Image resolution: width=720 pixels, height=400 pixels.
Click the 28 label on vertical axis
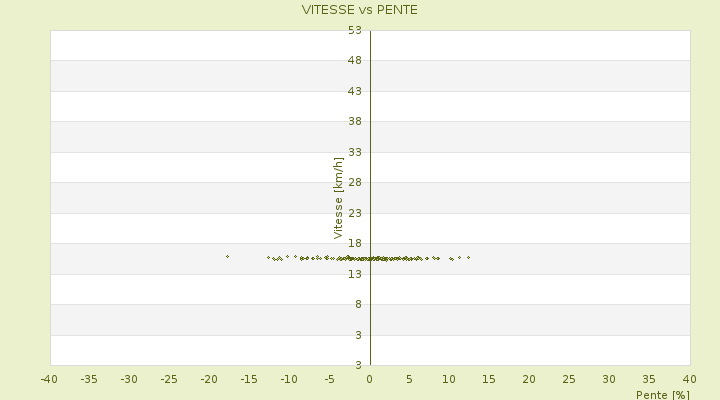(355, 182)
